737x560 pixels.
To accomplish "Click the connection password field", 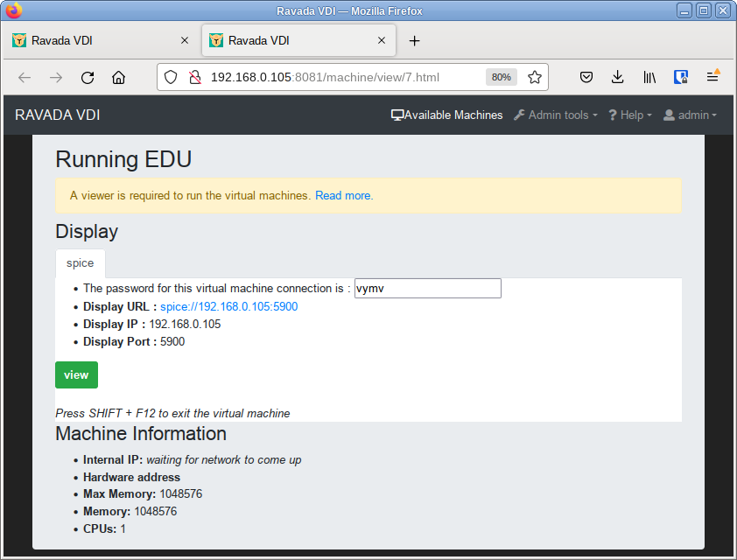I will (428, 289).
